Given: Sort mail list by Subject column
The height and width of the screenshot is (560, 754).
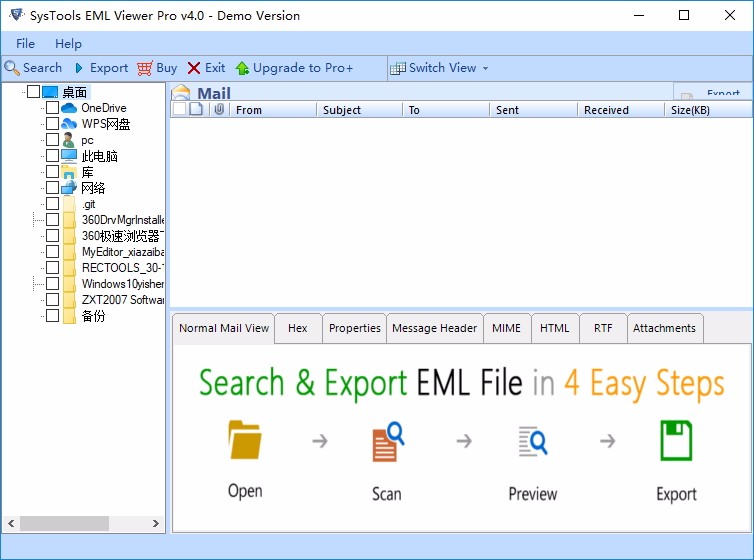Looking at the screenshot, I should click(x=359, y=110).
